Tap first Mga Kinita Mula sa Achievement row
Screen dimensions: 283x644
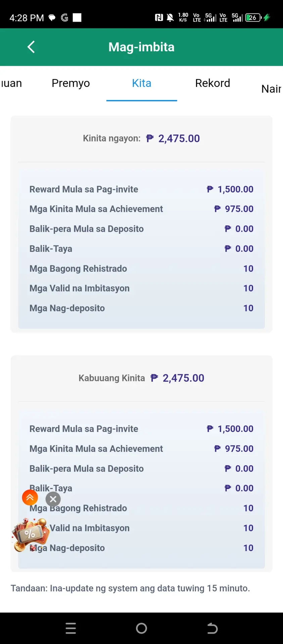141,209
